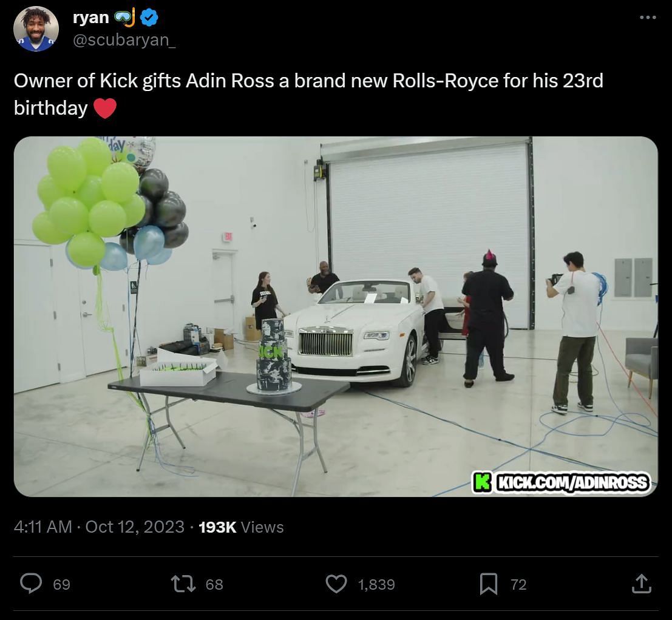Open the Rolls-Royce video thumbnail
This screenshot has width=672, height=620.
[x=336, y=316]
